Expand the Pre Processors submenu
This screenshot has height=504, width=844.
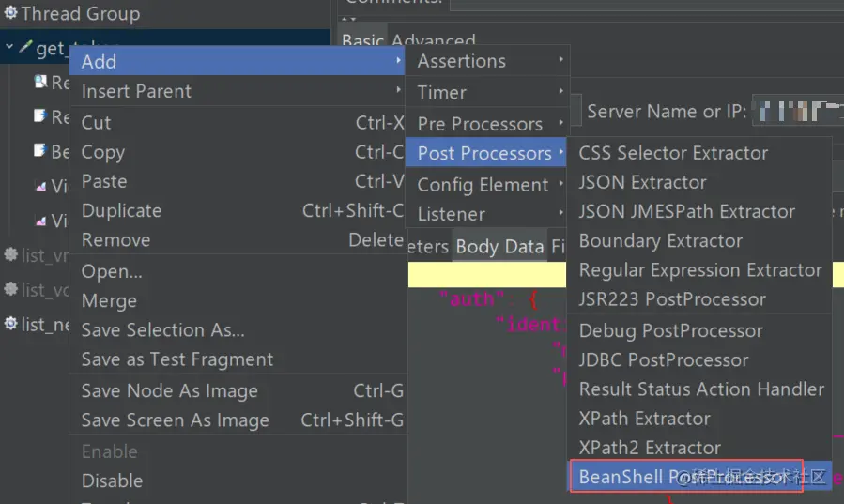486,124
